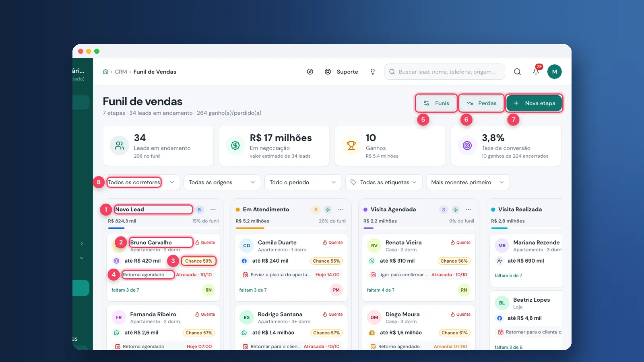Click the Nova etapa button

point(534,103)
